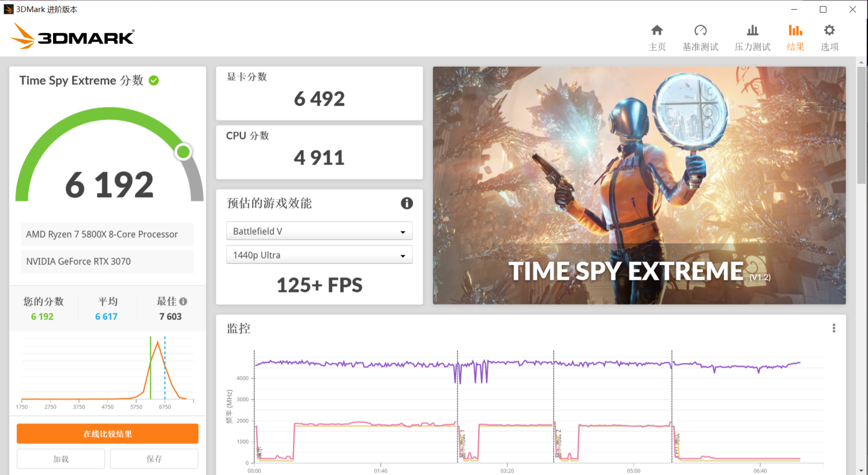Click the 监控 monitoring heading

[239, 329]
